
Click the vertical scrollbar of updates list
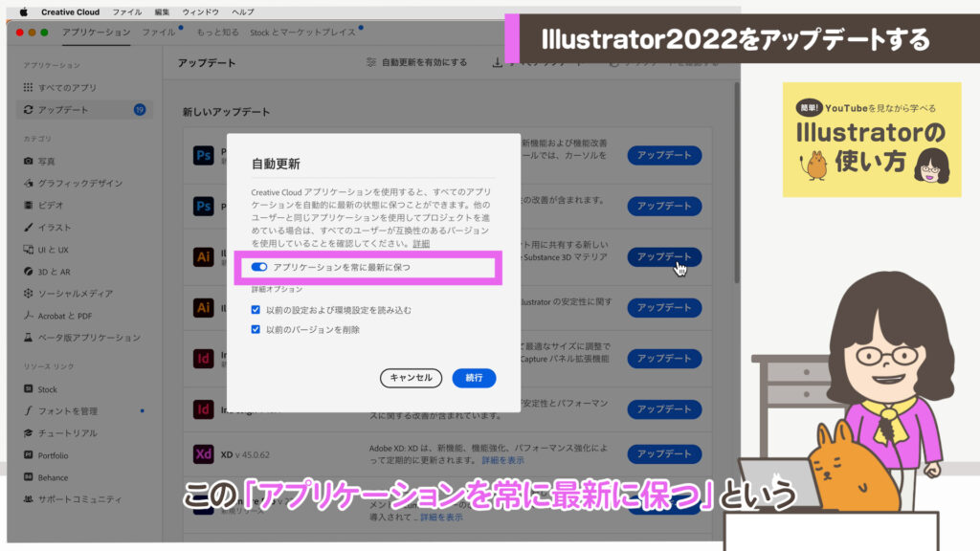(x=737, y=183)
